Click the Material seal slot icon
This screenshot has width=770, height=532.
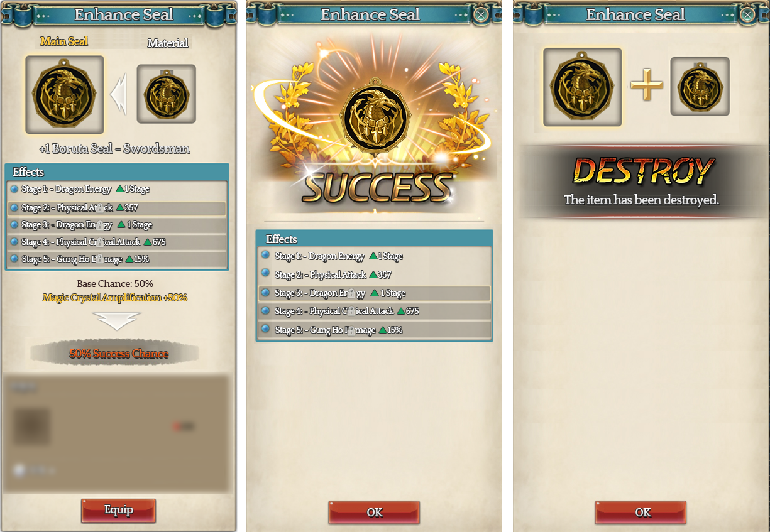click(167, 94)
